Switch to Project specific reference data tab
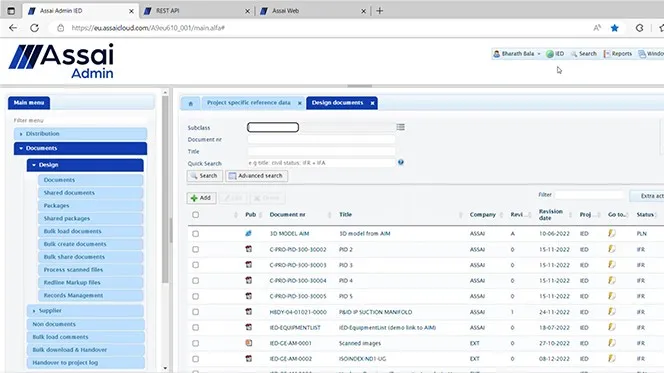Screen dimensions: 664x373 tap(249, 103)
